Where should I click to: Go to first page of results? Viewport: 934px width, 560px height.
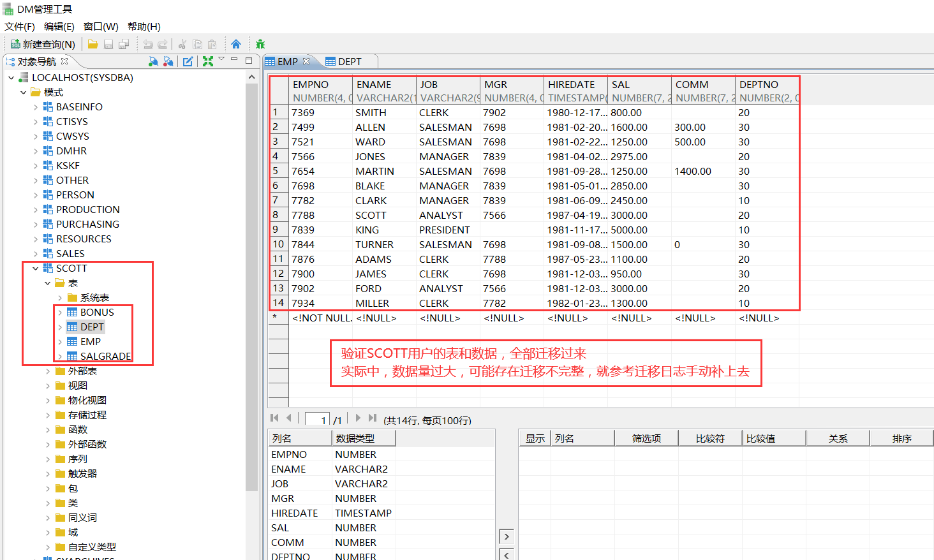point(275,418)
